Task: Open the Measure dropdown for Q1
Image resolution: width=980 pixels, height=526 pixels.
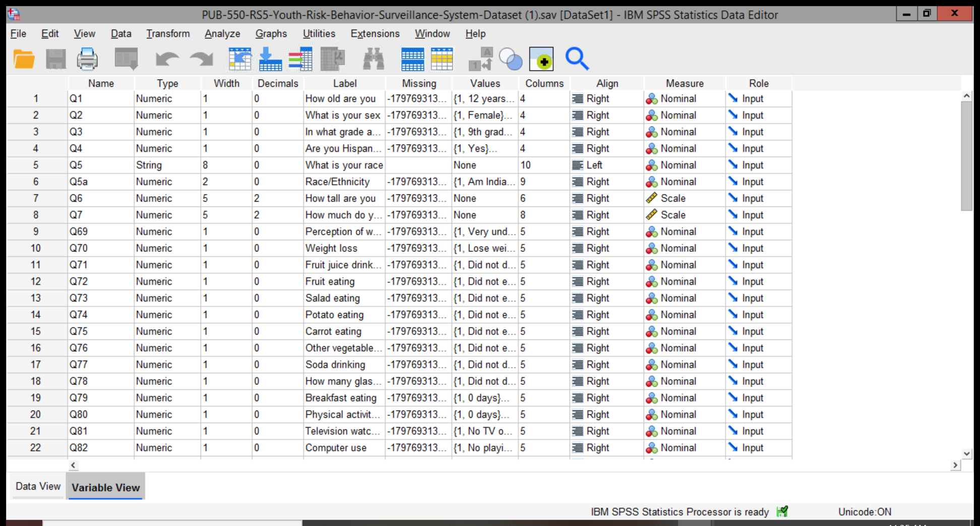Action: (683, 98)
